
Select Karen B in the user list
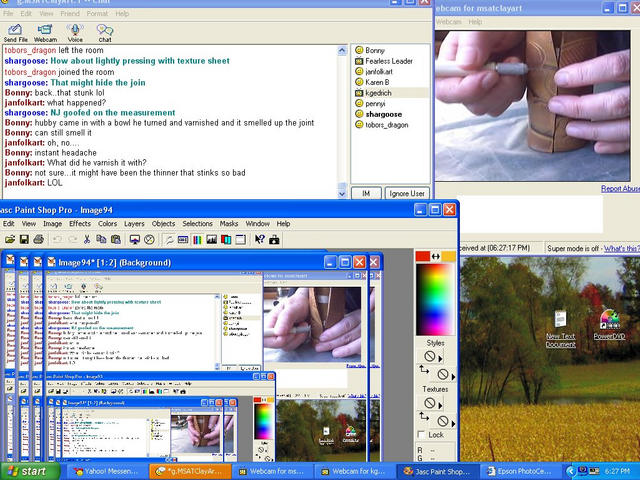pyautogui.click(x=377, y=82)
